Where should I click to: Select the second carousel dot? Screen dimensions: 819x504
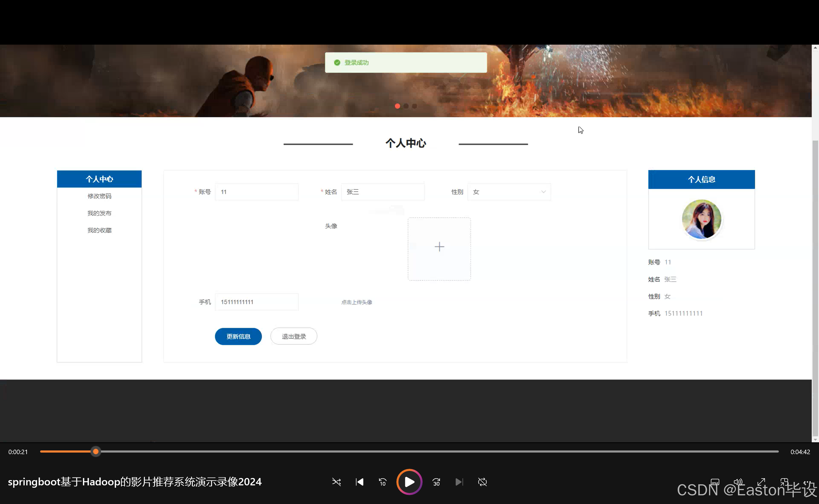point(406,106)
